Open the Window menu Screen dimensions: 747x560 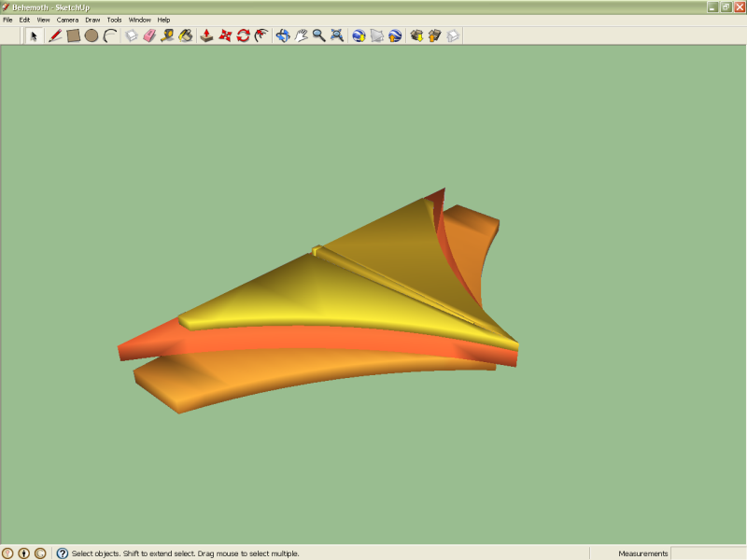(139, 20)
